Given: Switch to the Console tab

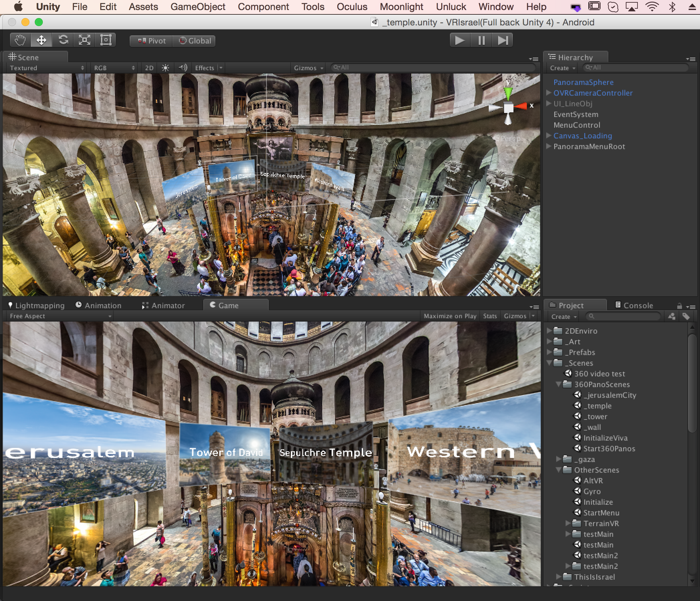Looking at the screenshot, I should pyautogui.click(x=634, y=305).
